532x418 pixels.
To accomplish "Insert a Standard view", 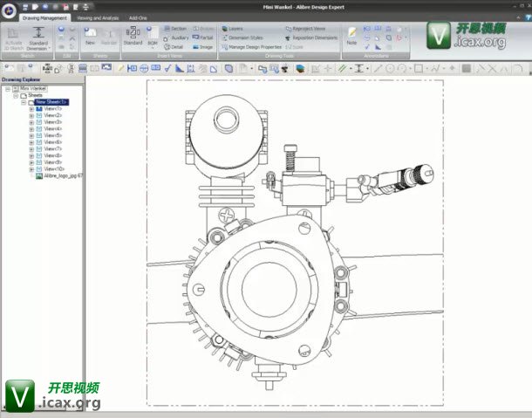I will (133, 35).
